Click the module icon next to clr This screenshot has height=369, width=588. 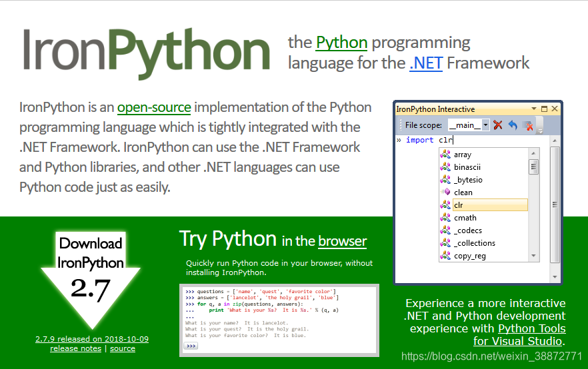[x=445, y=204]
